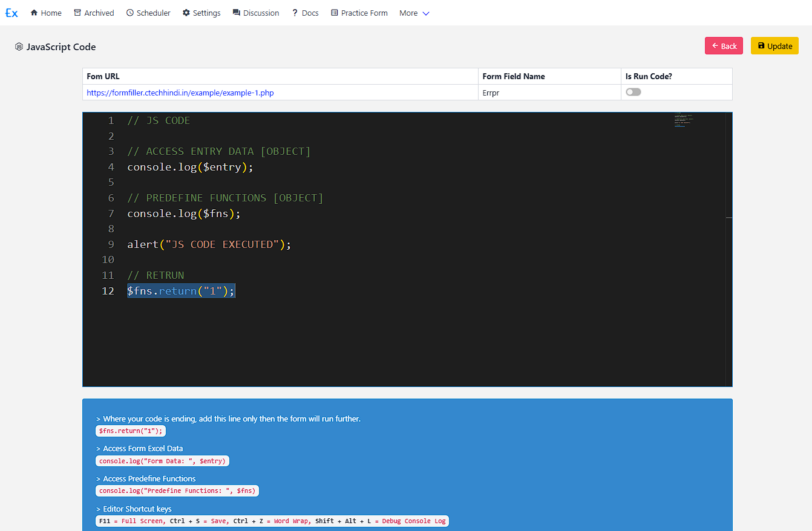
Task: Click the Archived box icon
Action: click(77, 13)
